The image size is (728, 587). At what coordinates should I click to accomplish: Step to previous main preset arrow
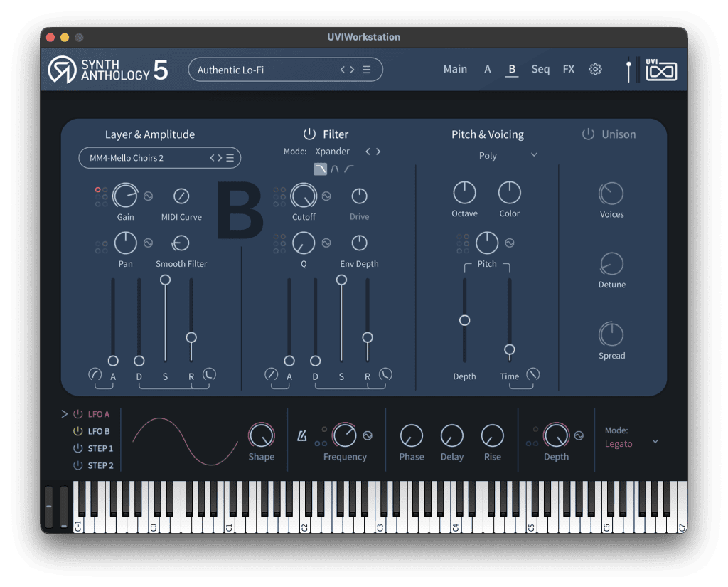tap(343, 70)
